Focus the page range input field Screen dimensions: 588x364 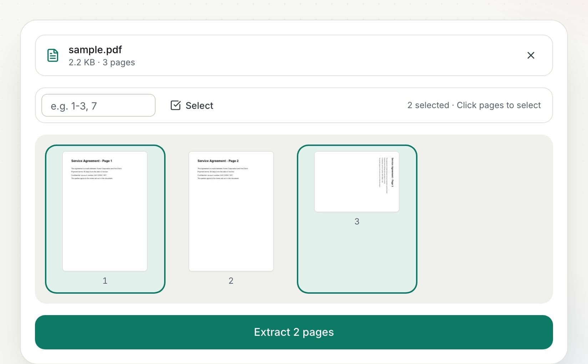(98, 105)
